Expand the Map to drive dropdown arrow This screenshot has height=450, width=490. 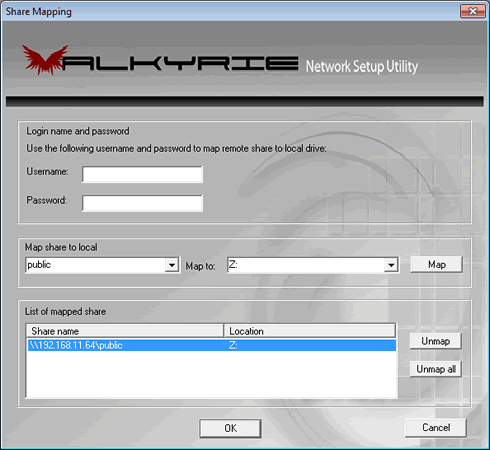click(391, 265)
